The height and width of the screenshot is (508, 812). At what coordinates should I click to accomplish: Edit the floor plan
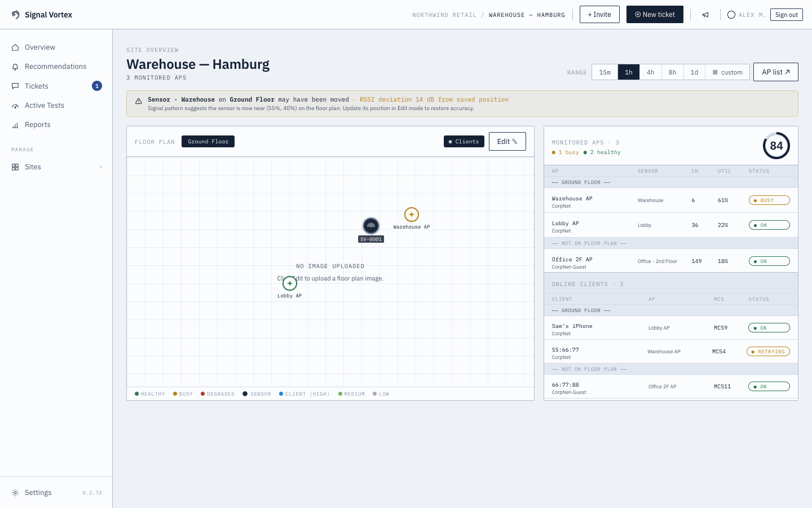tap(507, 142)
